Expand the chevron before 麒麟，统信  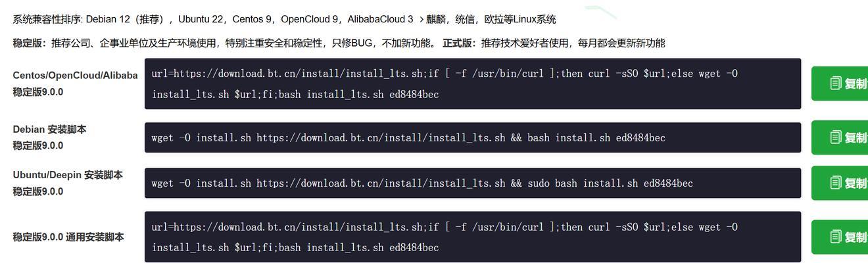(422, 20)
